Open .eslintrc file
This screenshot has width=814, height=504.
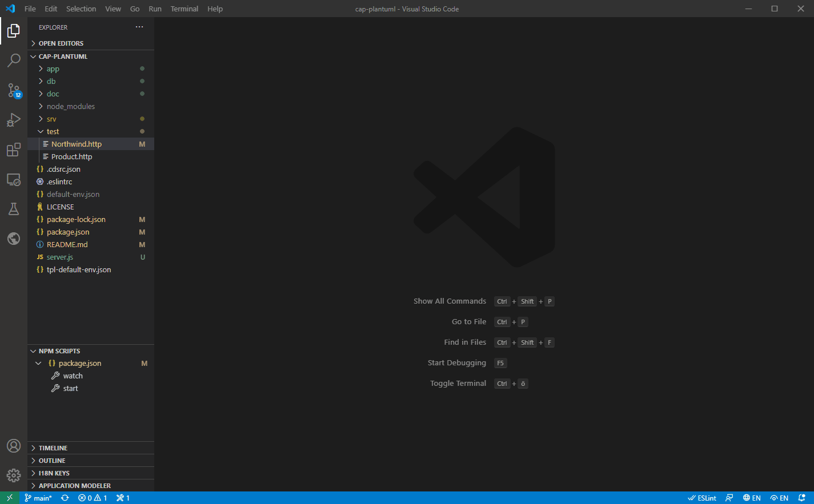91,182
